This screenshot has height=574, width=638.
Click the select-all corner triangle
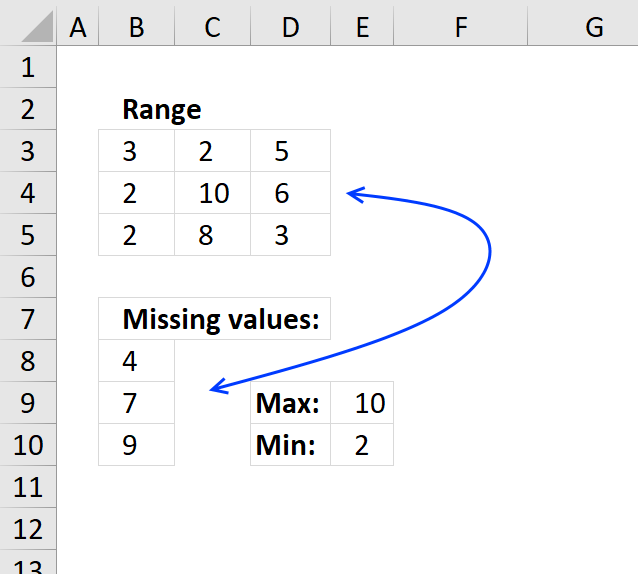(x=37, y=27)
